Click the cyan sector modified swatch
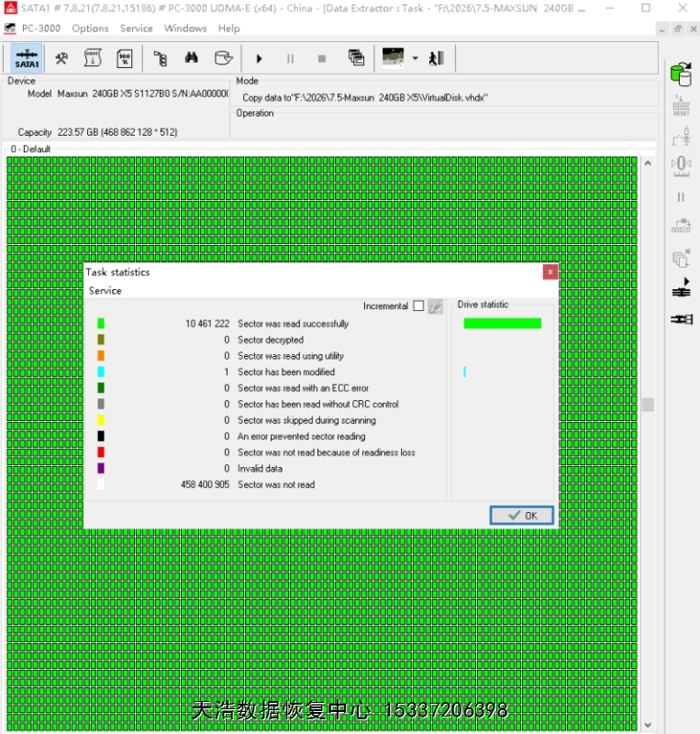 click(x=101, y=372)
